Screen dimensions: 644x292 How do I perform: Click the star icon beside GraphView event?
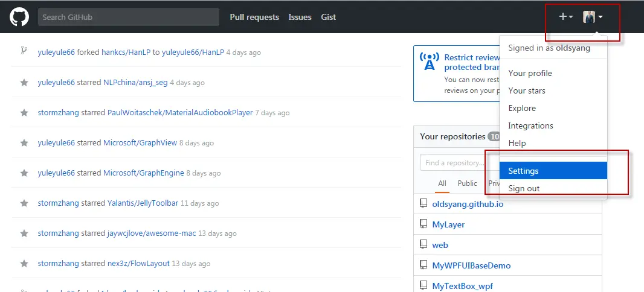pyautogui.click(x=24, y=143)
